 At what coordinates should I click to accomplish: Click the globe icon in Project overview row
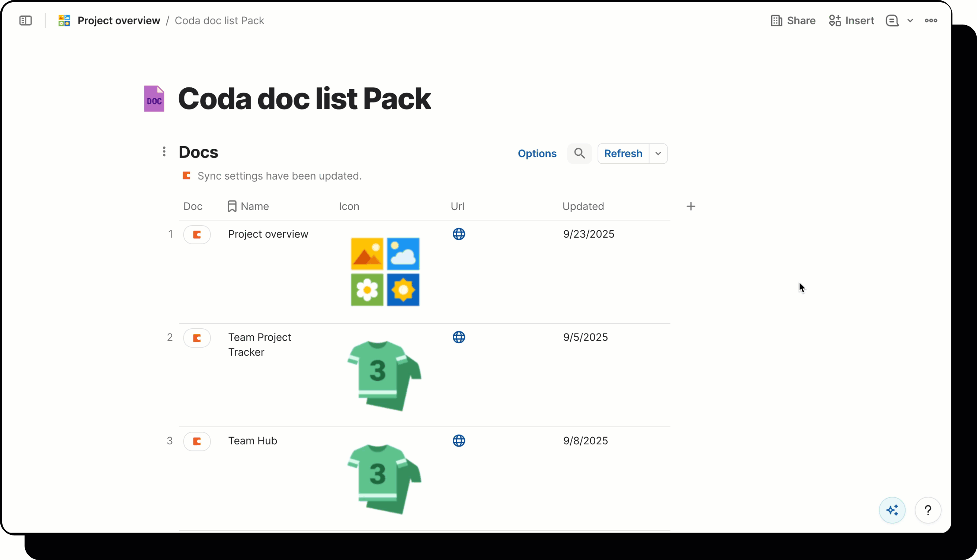[459, 234]
